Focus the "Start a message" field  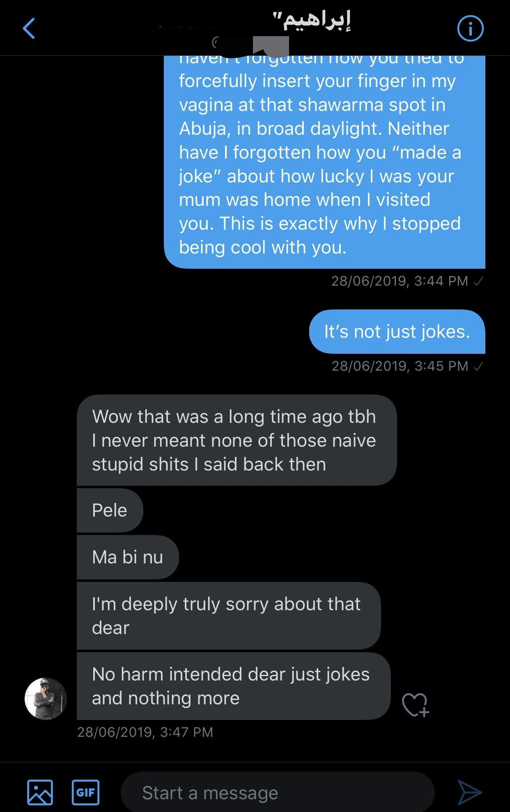(277, 793)
